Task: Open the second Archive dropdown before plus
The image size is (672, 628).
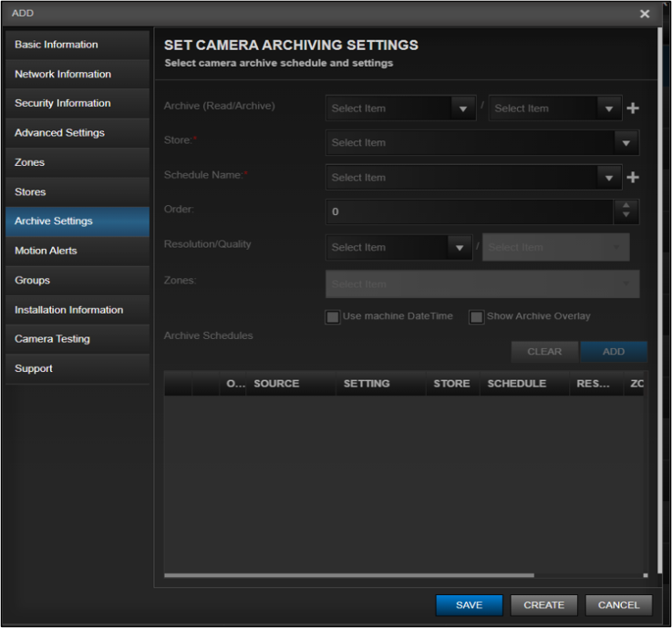Action: pyautogui.click(x=555, y=108)
